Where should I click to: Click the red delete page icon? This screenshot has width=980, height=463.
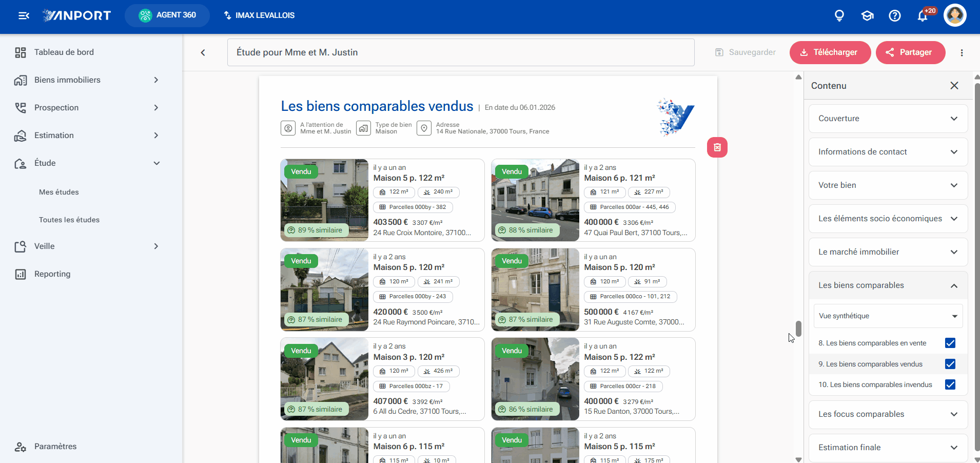click(x=717, y=147)
